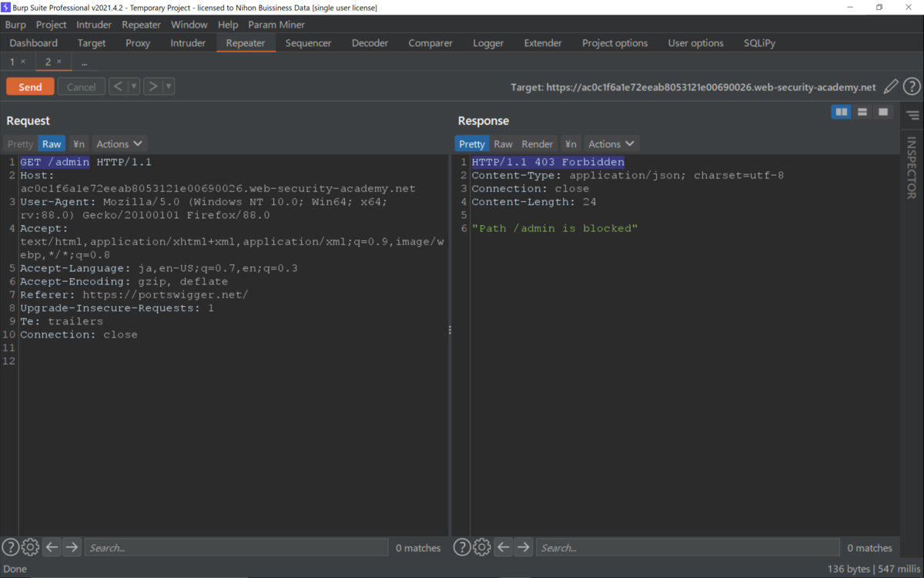
Task: Go to next match in request search
Action: (72, 547)
